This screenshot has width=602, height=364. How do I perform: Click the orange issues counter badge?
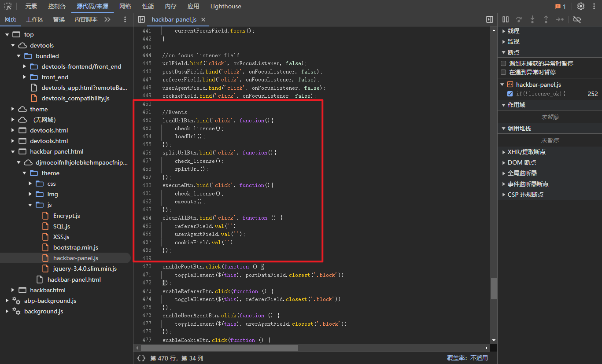click(x=561, y=6)
